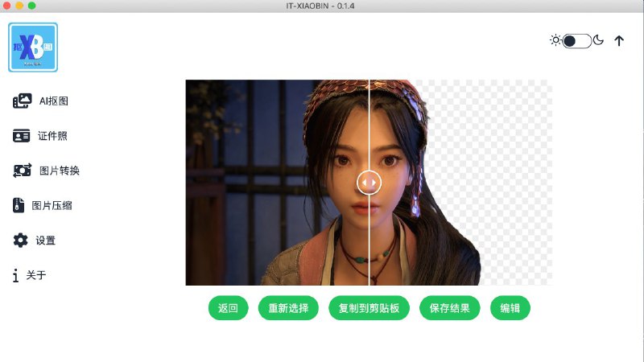Toggle the light/dark theme switch
The height and width of the screenshot is (362, 644).
[x=576, y=41]
